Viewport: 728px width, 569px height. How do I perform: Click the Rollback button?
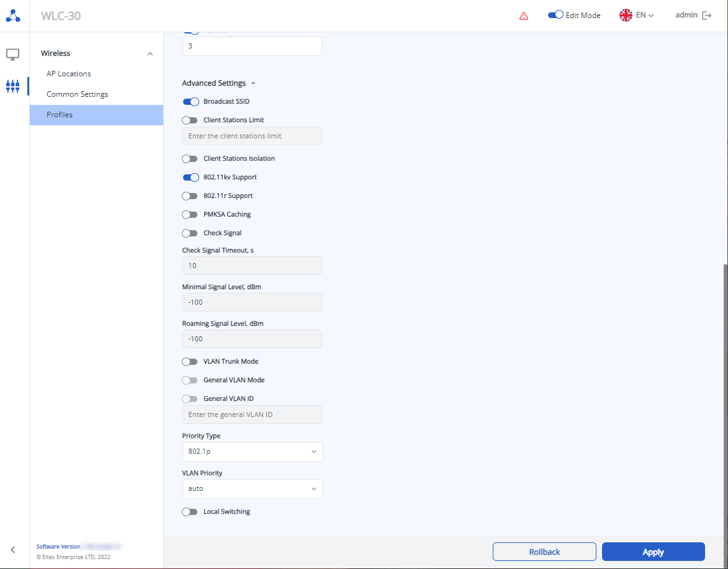tap(544, 552)
